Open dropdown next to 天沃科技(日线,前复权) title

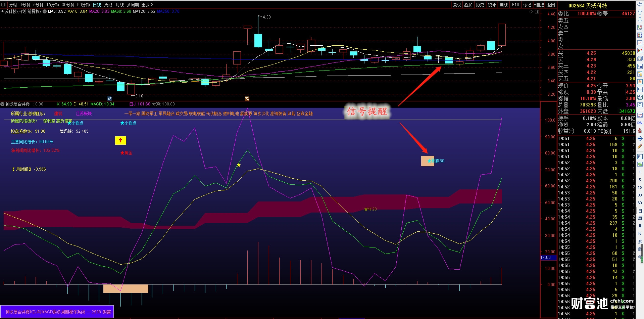(44, 11)
